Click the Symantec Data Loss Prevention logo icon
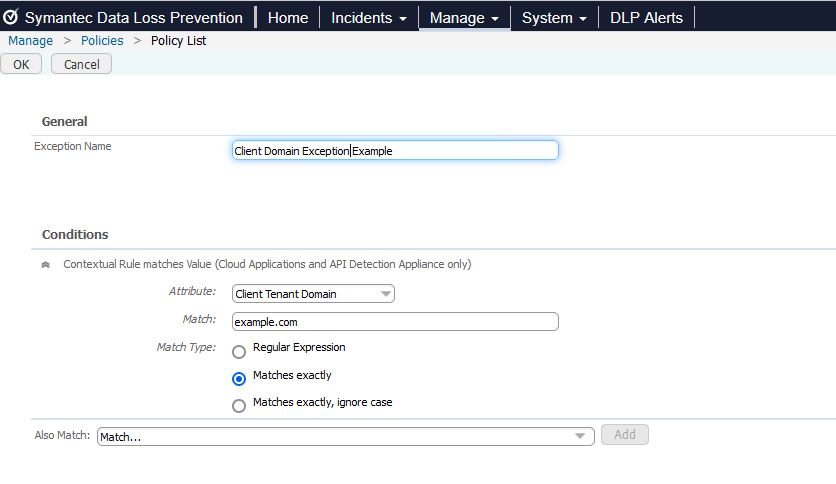The image size is (836, 484). [x=11, y=17]
